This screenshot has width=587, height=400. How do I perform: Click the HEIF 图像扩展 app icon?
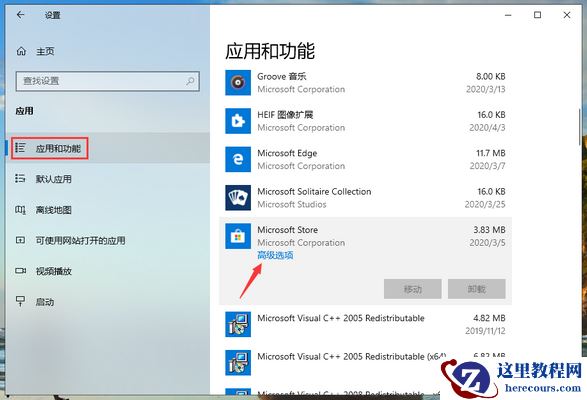pyautogui.click(x=238, y=121)
